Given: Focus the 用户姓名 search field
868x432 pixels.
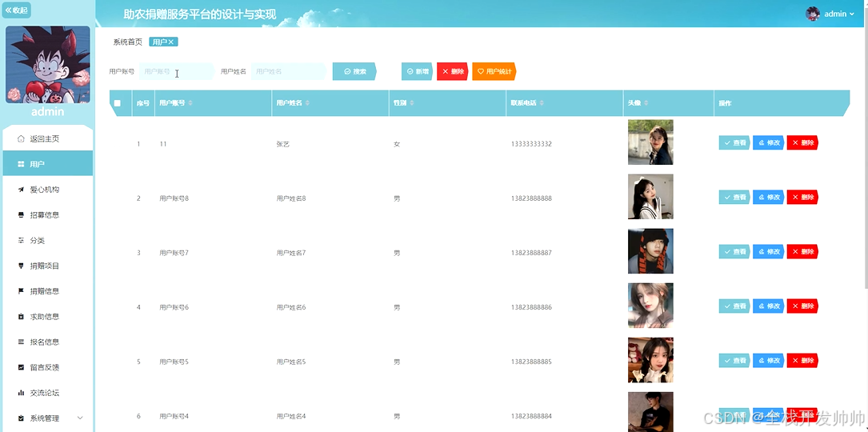Looking at the screenshot, I should (289, 71).
